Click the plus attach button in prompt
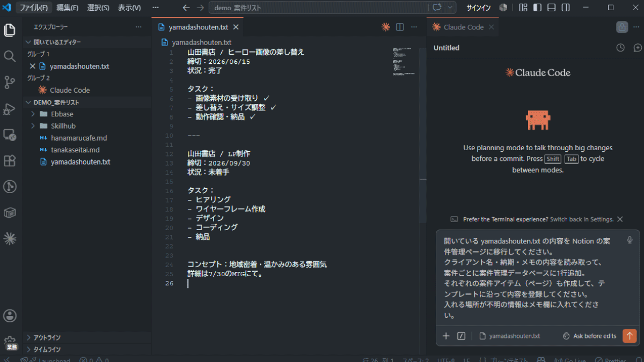Viewport: 644px width, 362px height. (446, 336)
